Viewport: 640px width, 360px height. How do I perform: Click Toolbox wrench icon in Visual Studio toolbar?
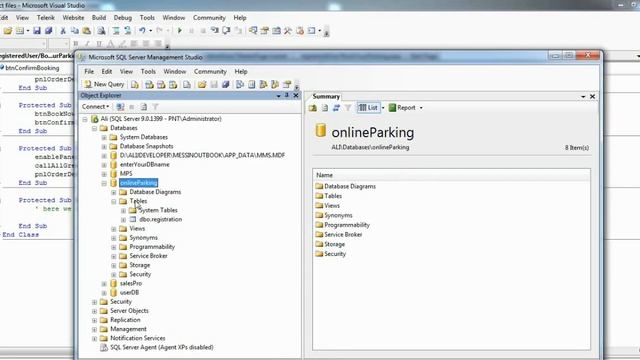288,31
